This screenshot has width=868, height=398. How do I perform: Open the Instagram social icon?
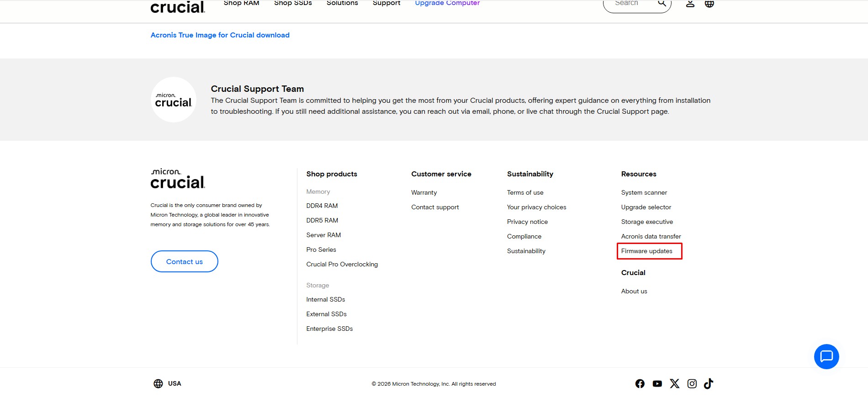tap(692, 384)
